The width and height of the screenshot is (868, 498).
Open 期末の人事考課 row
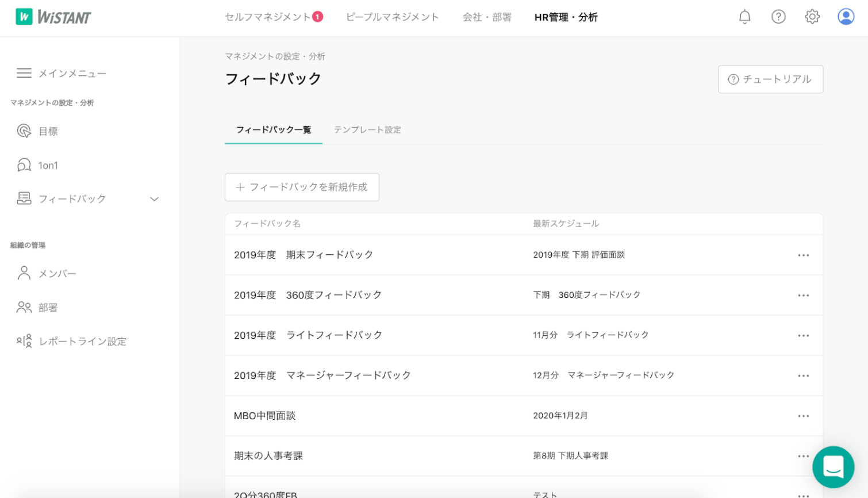(x=524, y=456)
